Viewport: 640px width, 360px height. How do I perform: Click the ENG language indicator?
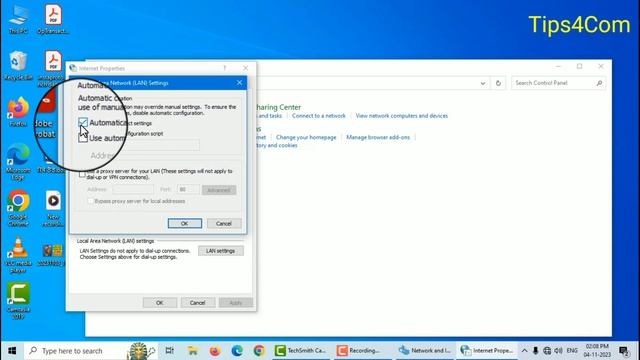572,351
